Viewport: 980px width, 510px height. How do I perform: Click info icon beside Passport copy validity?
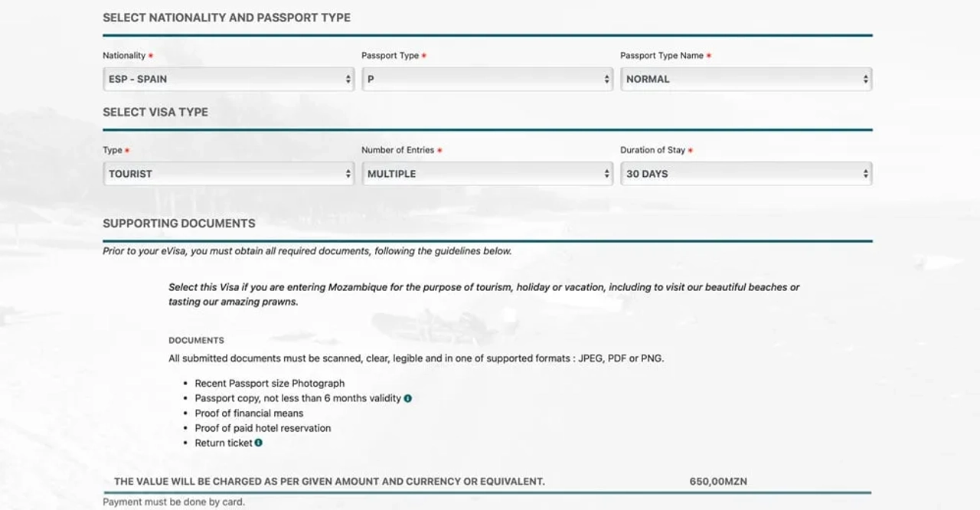point(407,398)
